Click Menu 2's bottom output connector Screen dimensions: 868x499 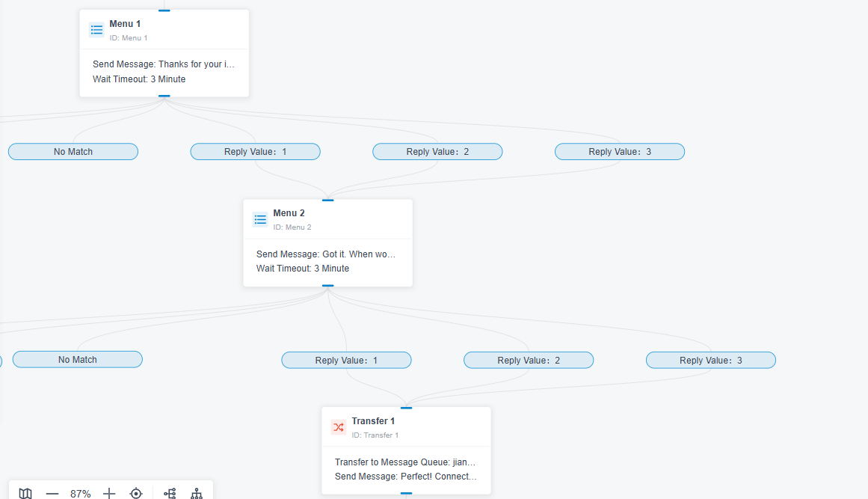coord(327,286)
